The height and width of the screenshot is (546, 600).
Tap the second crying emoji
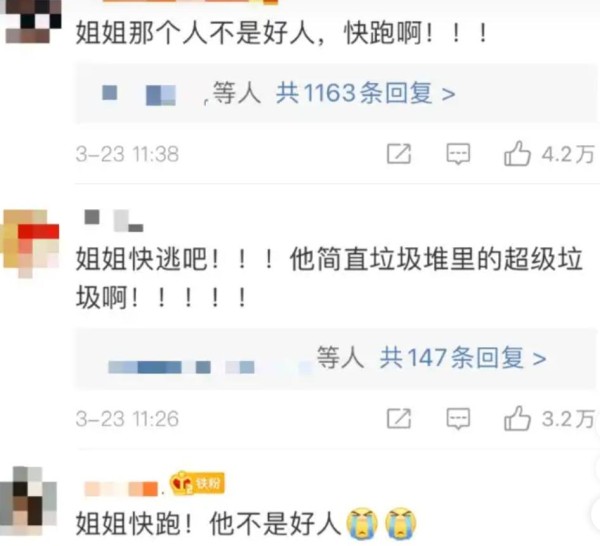point(401,523)
